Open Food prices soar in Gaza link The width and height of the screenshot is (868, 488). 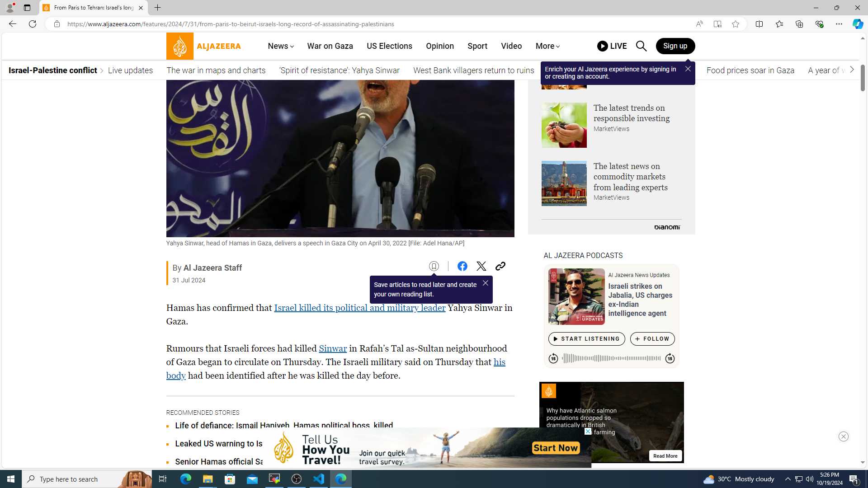[750, 70]
